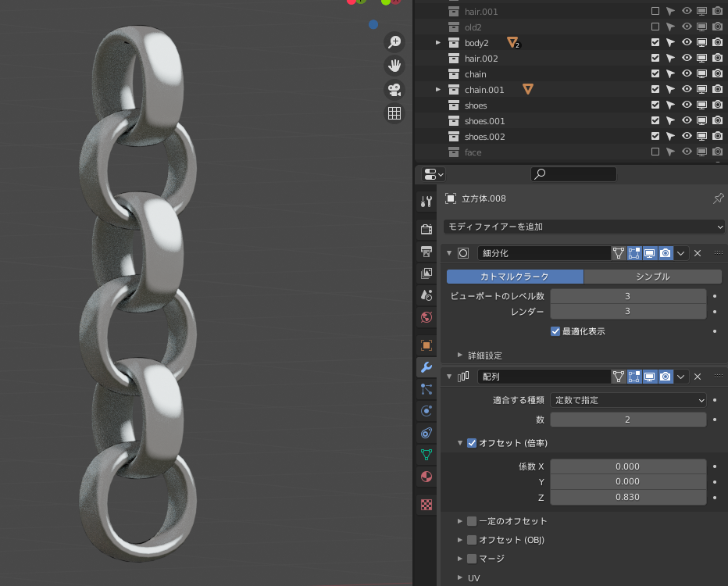Open 適合する種類 dropdown 定数で指定

(628, 400)
